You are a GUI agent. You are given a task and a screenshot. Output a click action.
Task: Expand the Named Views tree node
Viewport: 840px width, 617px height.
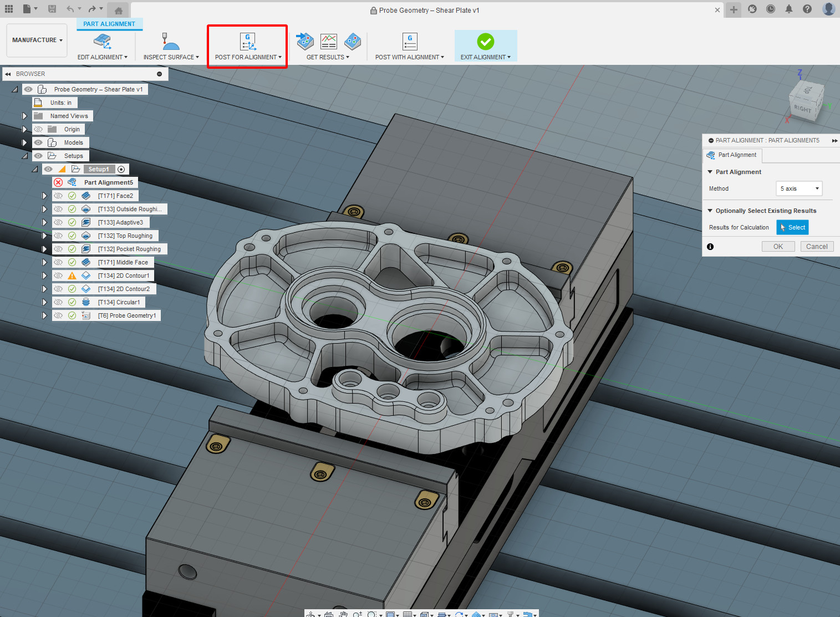pos(24,116)
